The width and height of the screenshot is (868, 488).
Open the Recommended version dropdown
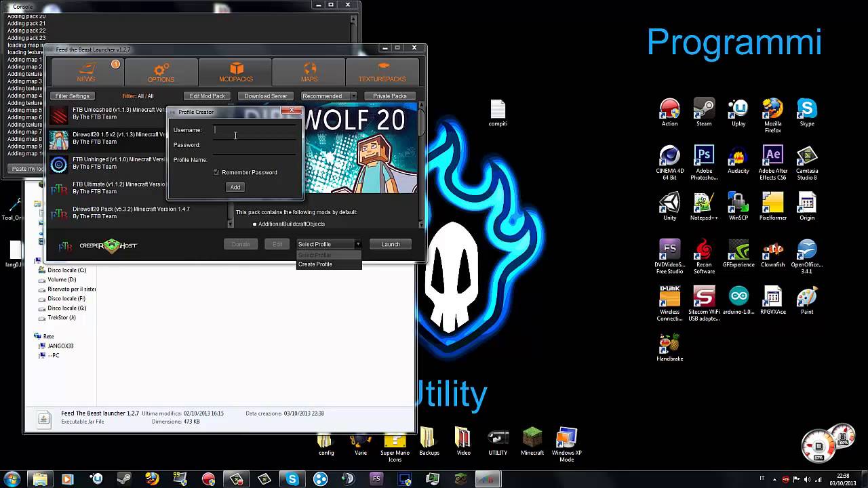pyautogui.click(x=329, y=96)
